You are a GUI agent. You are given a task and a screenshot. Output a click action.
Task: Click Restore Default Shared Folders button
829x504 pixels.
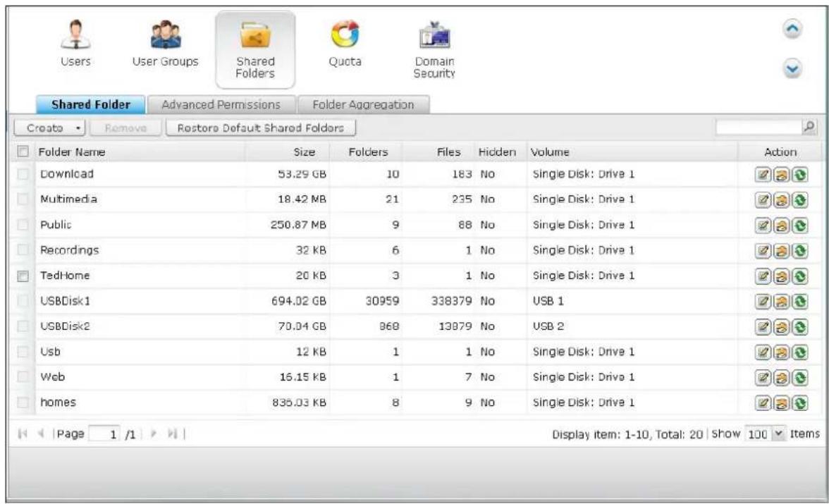point(261,128)
